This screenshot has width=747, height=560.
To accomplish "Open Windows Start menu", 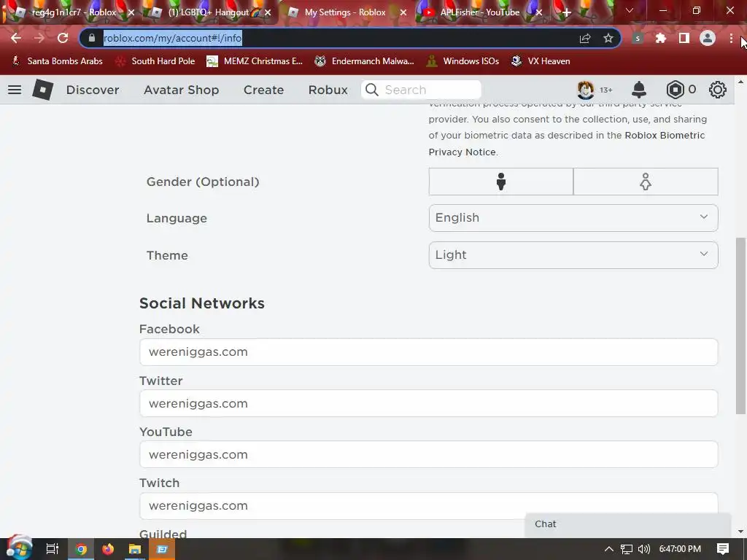I will [x=18, y=548].
